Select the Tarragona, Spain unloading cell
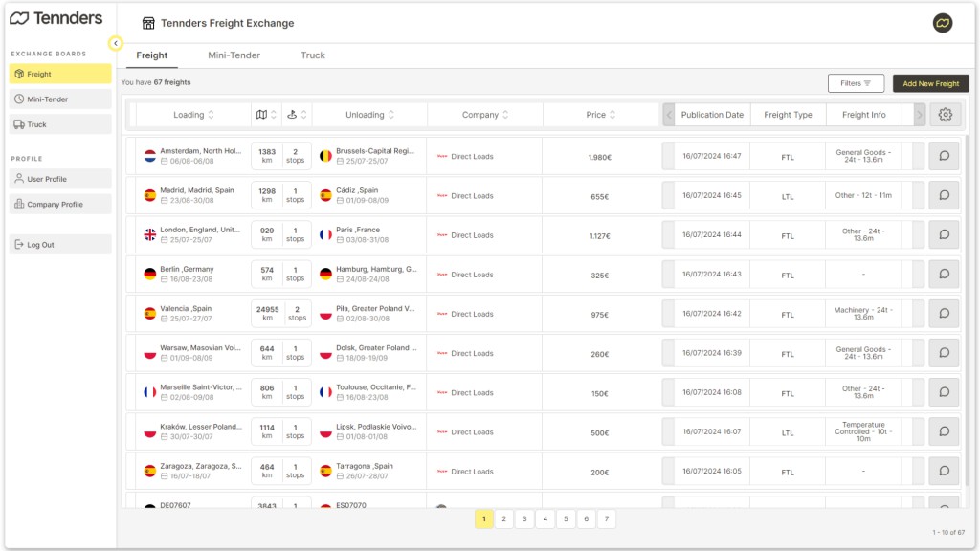The image size is (980, 551). click(x=368, y=471)
